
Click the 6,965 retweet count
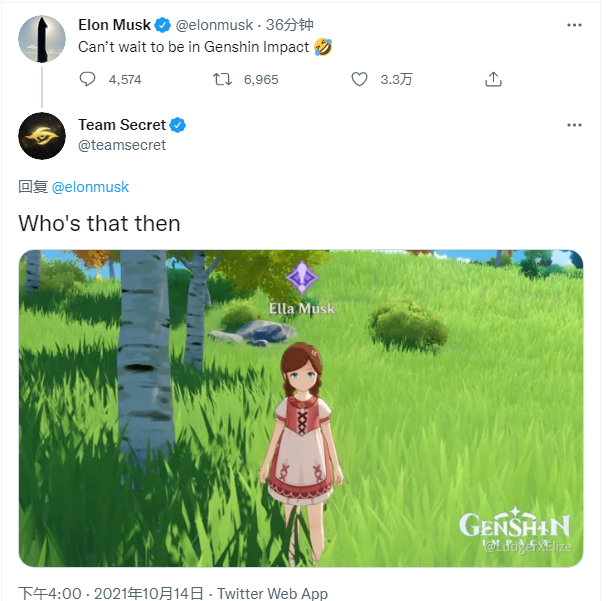[x=261, y=79]
